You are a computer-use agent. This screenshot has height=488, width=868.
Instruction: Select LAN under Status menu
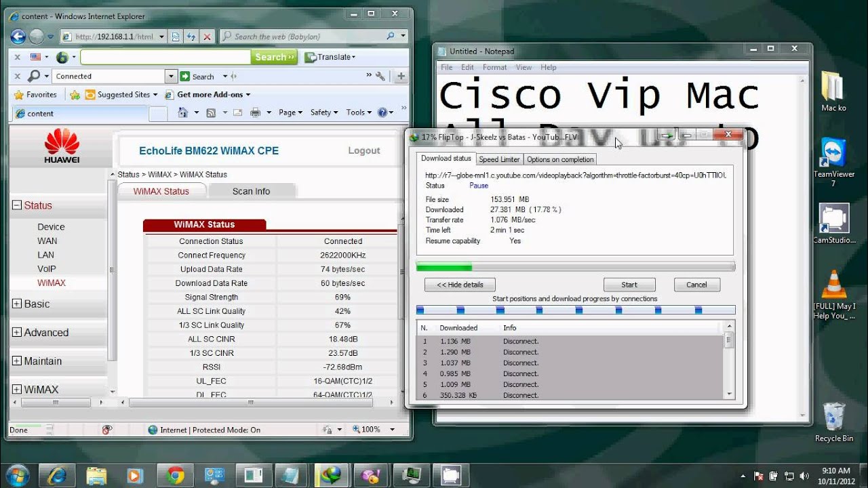45,255
